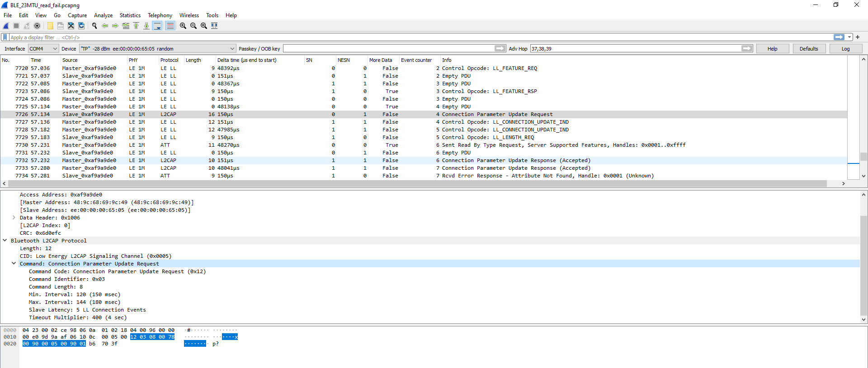Select packet 7732 Connection Parameter Update Response
868x368 pixels.
tap(424, 160)
